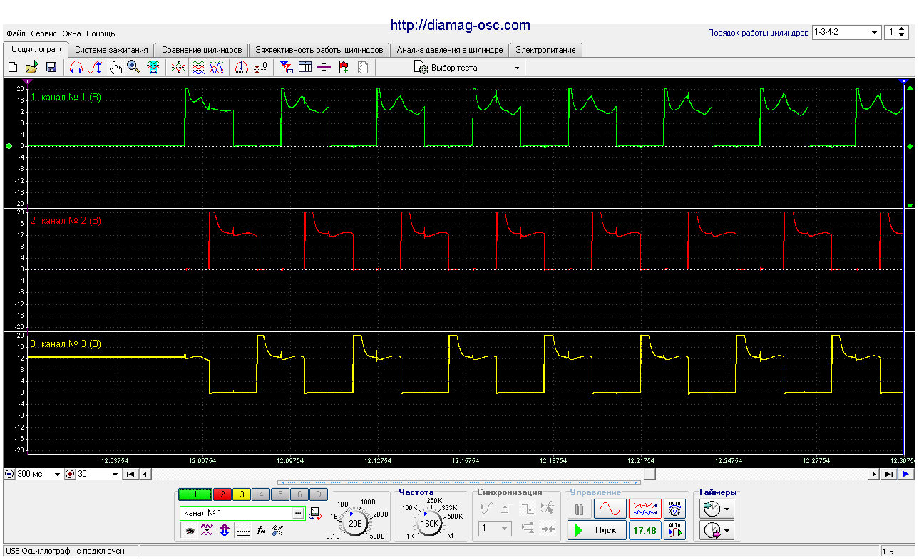Viewport: 924px width, 560px height.
Task: Open the 300 мс time scale dropdown
Action: (39, 474)
